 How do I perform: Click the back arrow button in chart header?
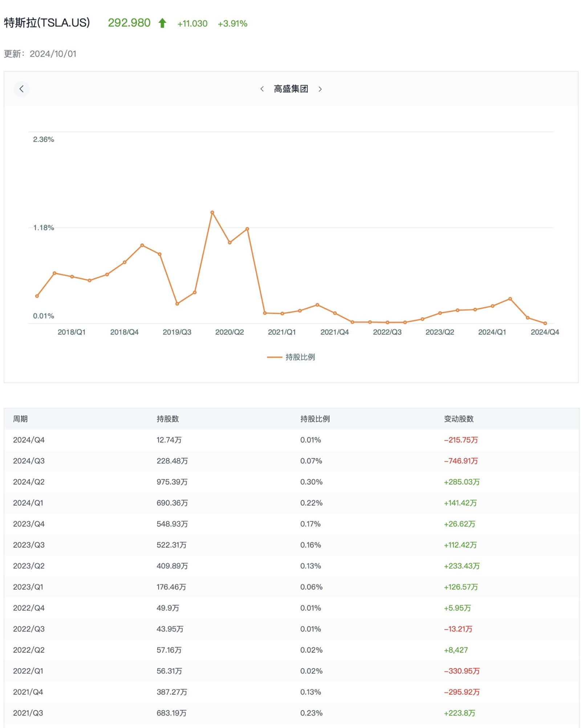[x=21, y=89]
